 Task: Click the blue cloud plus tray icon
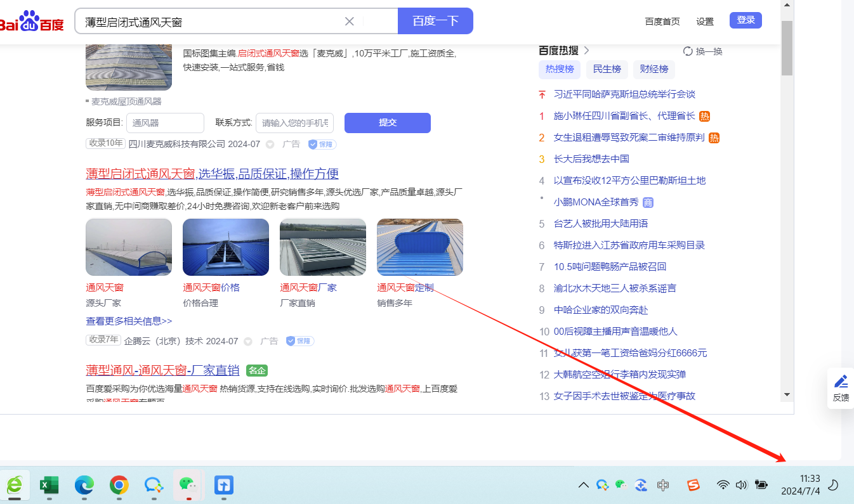pos(641,485)
